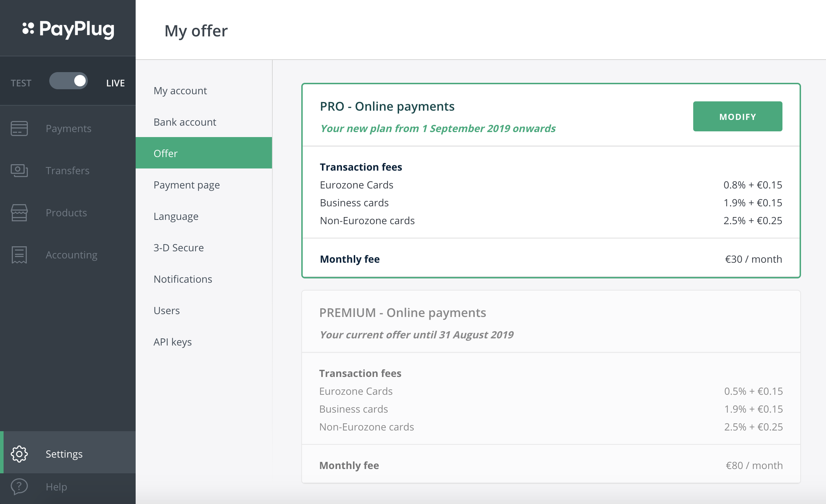Select the LIVE mode label
Viewport: 826px width, 504px height.
(115, 83)
